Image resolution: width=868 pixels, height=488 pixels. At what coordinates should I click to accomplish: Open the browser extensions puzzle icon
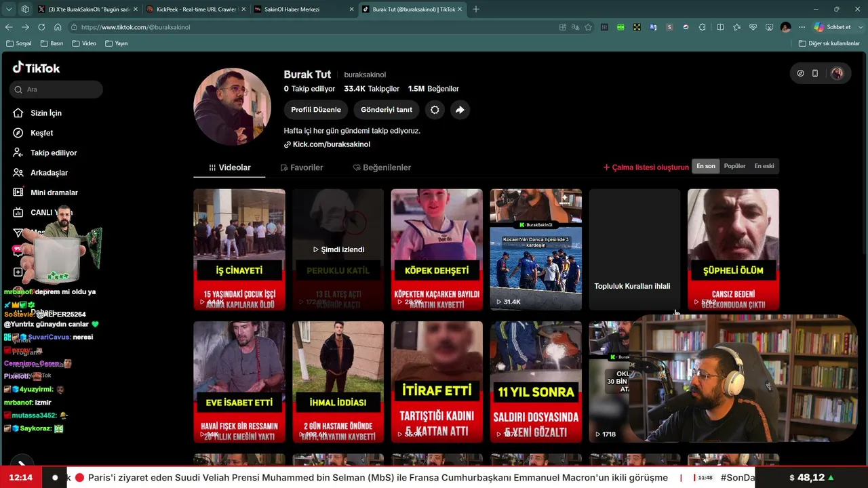(702, 27)
